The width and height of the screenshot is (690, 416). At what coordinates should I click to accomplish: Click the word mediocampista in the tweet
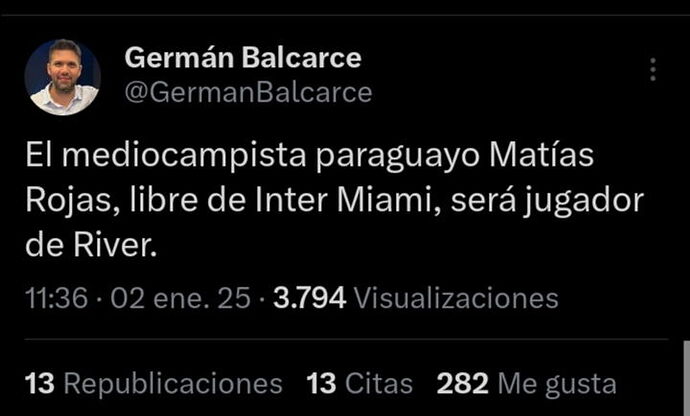[x=184, y=155]
